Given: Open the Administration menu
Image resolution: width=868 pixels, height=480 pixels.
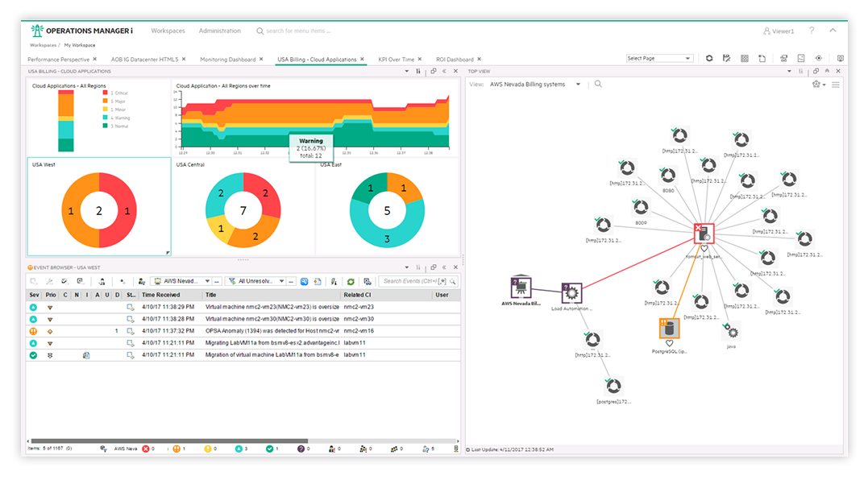Looking at the screenshot, I should [220, 31].
